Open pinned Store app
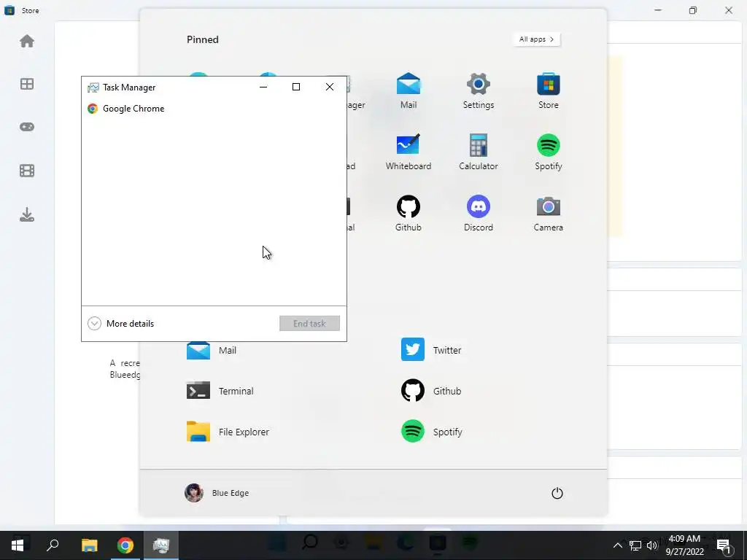Viewport: 747px width, 560px height. (549, 91)
